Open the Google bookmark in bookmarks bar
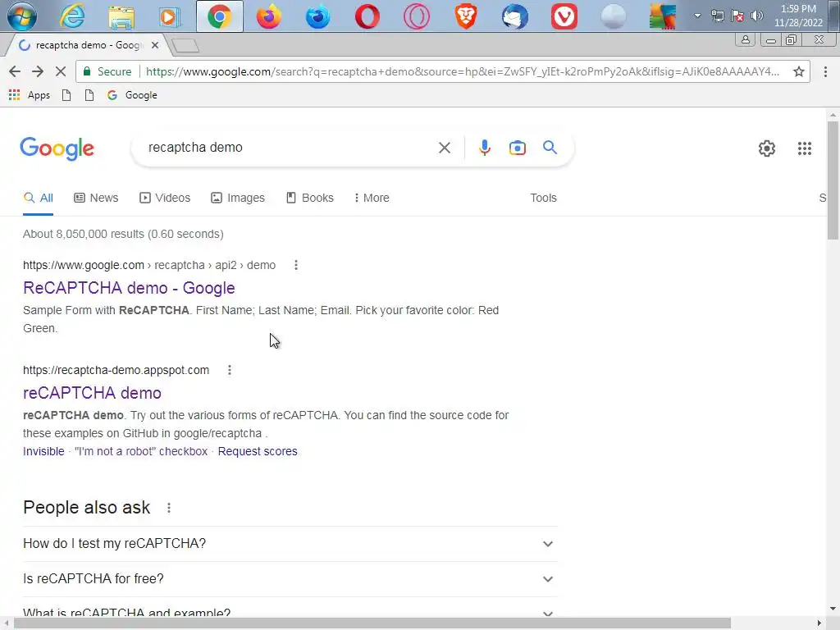The height and width of the screenshot is (630, 840). (x=132, y=95)
